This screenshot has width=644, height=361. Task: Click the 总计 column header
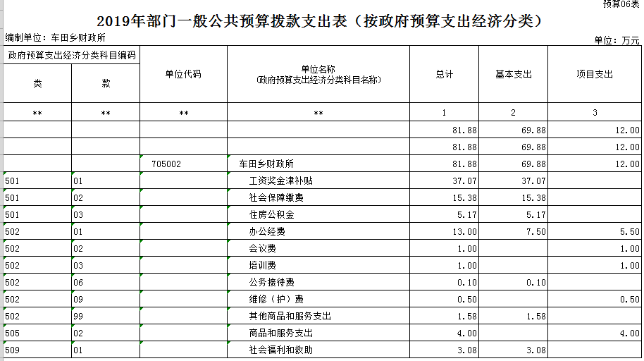445,74
